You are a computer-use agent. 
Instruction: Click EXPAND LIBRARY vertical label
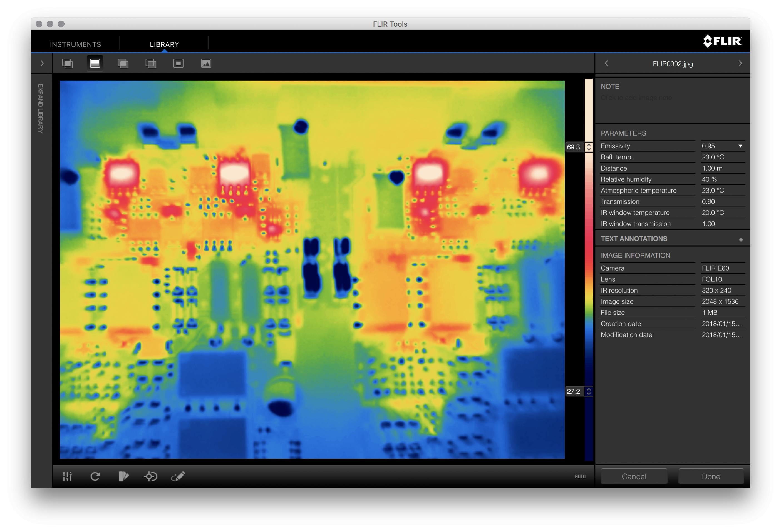pos(40,109)
